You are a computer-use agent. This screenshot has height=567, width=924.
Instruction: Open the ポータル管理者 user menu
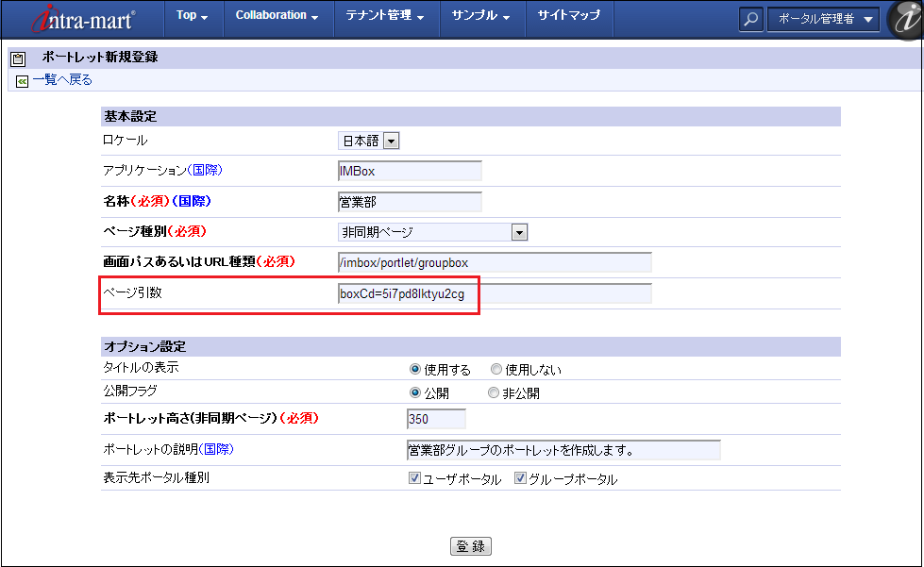click(823, 19)
